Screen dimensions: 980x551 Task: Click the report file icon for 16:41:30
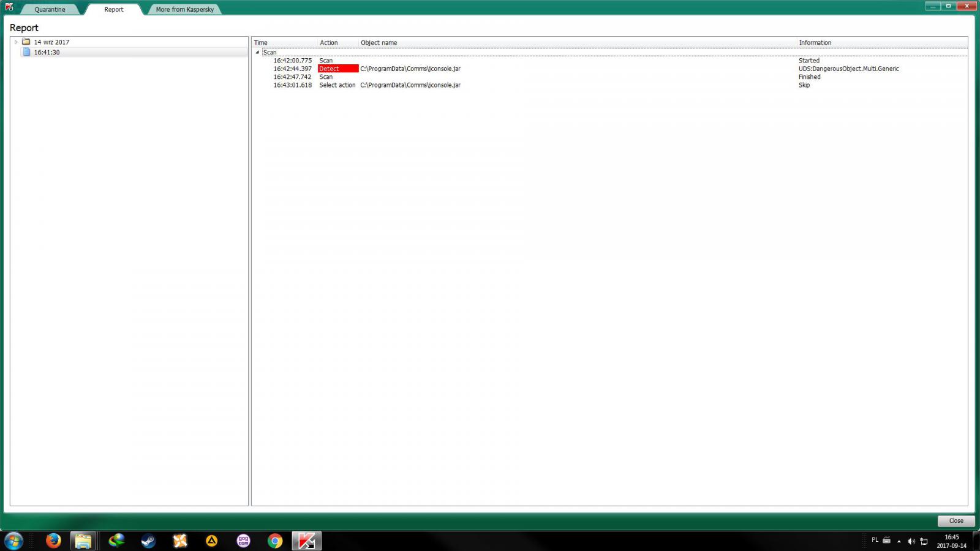(26, 52)
